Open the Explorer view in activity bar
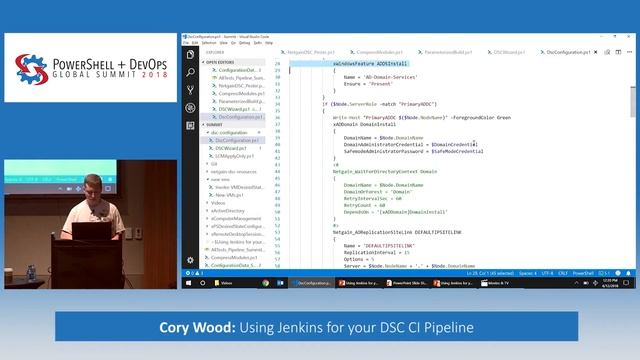This screenshot has width=640, height=360. (190, 55)
